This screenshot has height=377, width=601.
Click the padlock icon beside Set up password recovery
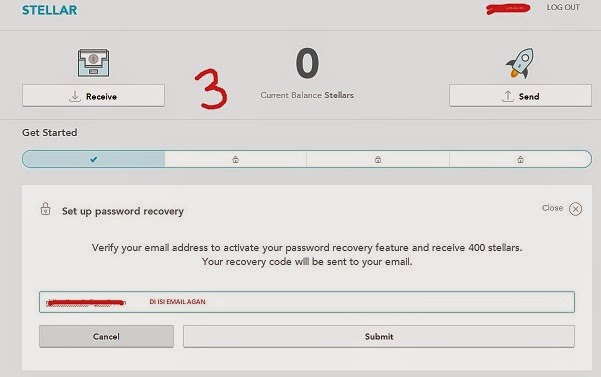(x=46, y=209)
